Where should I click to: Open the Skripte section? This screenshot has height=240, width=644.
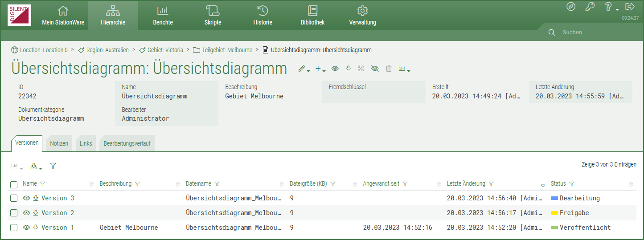(x=213, y=16)
